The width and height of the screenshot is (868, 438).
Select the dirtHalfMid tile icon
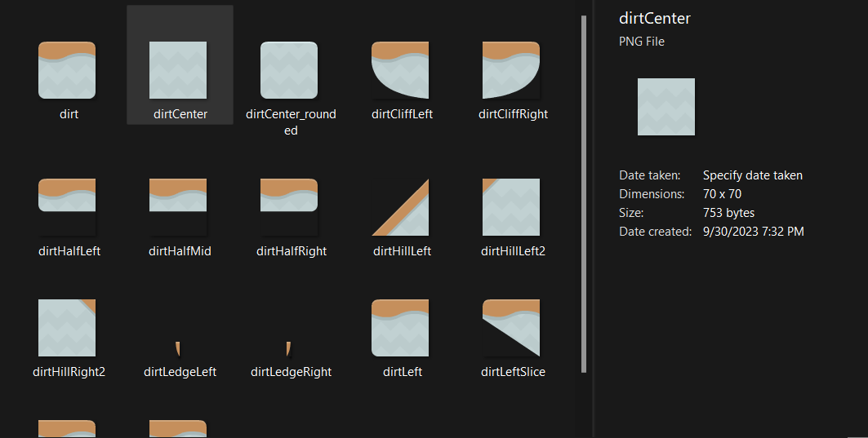[x=178, y=195]
